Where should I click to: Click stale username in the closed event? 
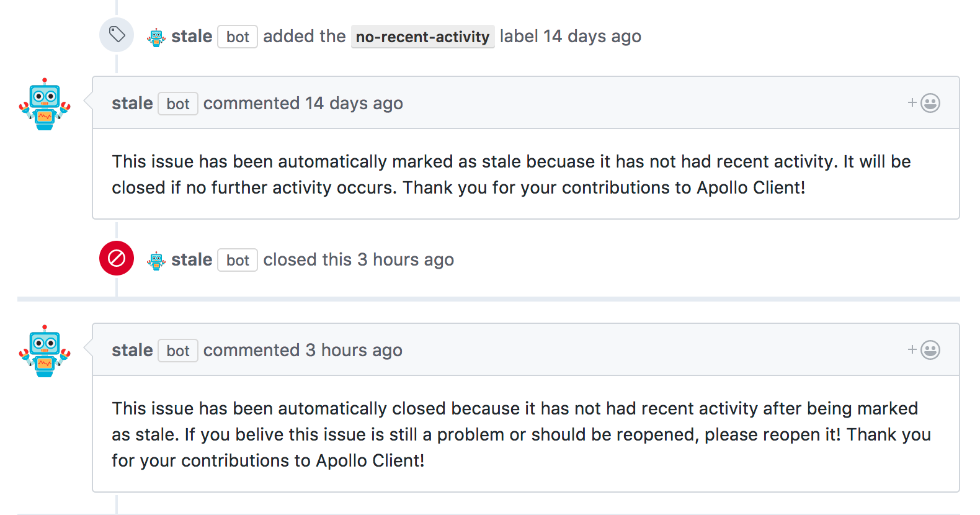(x=192, y=260)
